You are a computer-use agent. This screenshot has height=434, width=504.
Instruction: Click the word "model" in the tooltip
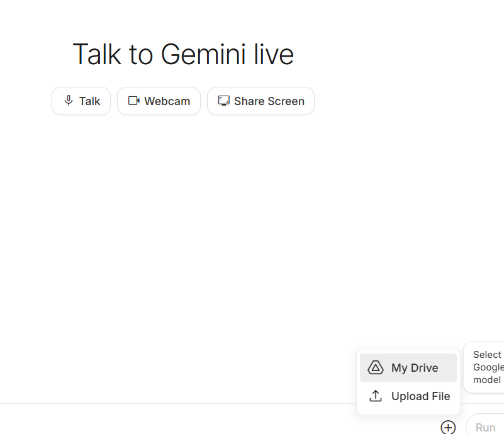[x=486, y=380]
